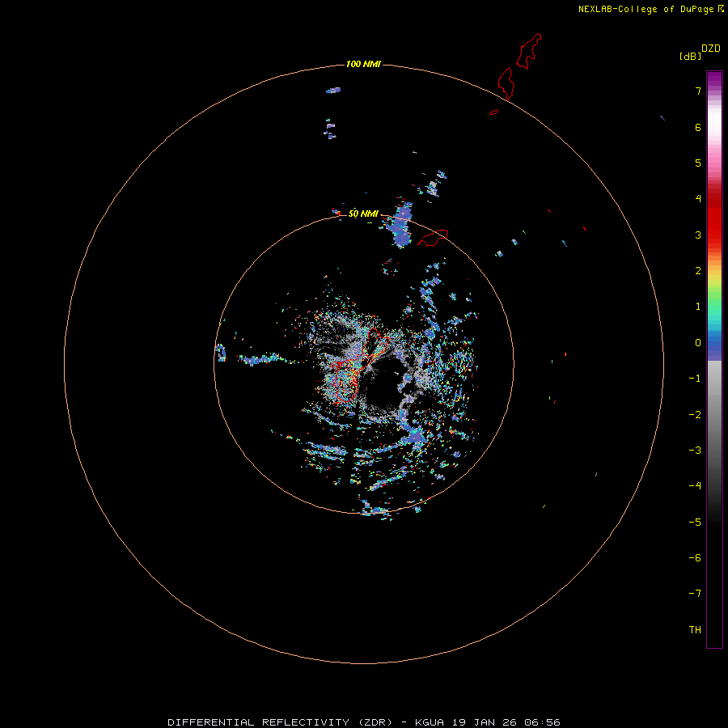Click the -1 value on color scale
The height and width of the screenshot is (728, 728).
pyautogui.click(x=695, y=379)
